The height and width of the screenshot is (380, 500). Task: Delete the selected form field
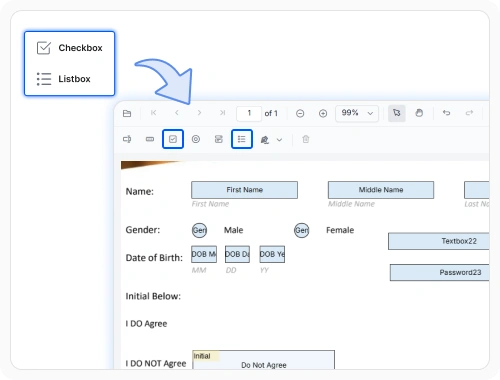pos(306,139)
